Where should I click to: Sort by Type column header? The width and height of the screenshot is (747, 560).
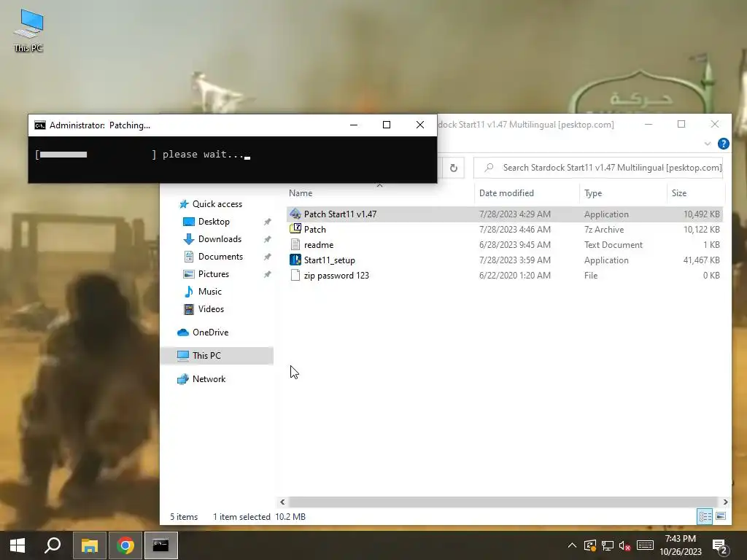593,192
